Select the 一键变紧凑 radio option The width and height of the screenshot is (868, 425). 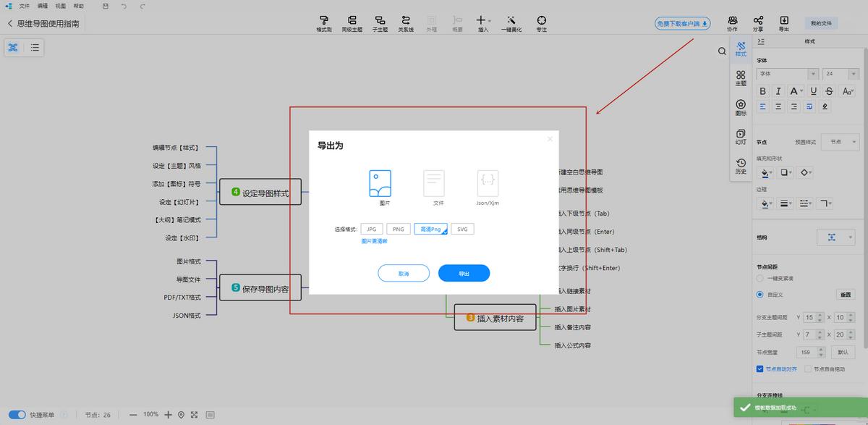[x=759, y=278]
